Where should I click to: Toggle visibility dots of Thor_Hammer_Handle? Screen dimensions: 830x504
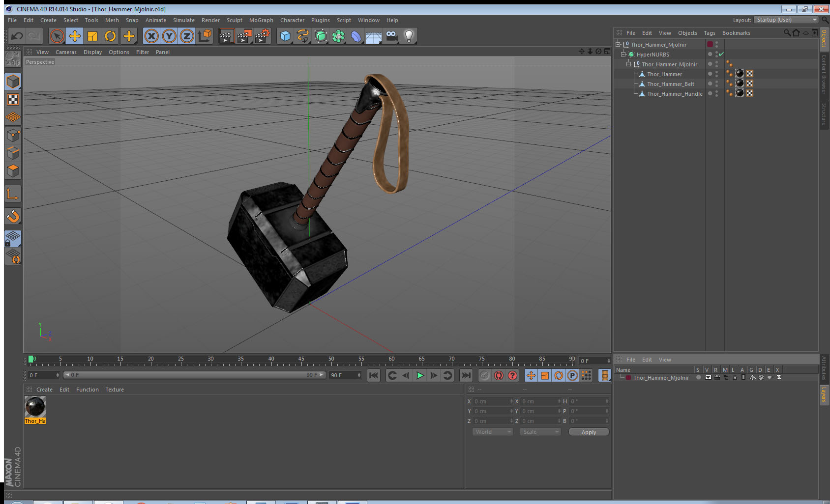(x=716, y=93)
